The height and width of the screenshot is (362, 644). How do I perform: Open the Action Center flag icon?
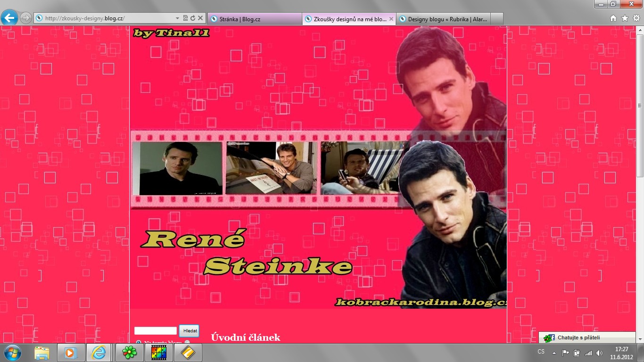pos(566,353)
